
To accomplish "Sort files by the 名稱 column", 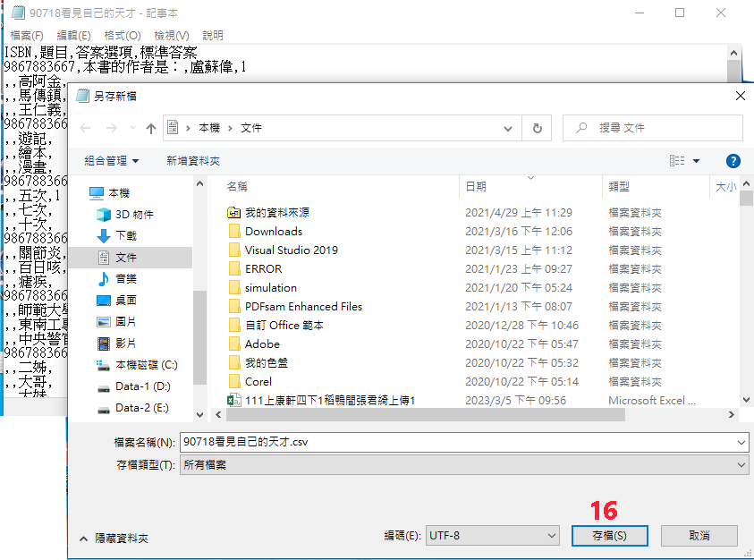I will pos(237,187).
